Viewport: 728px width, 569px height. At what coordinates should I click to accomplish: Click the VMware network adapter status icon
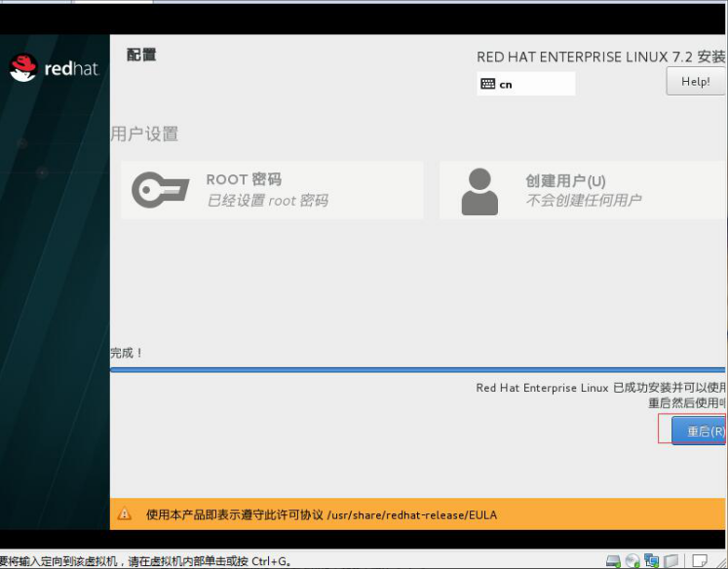click(651, 560)
